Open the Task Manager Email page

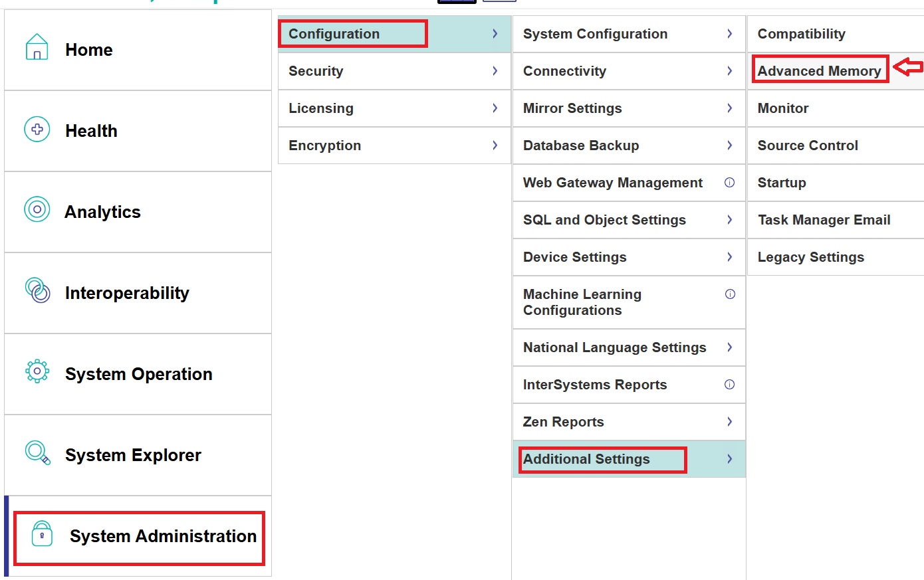pos(824,220)
